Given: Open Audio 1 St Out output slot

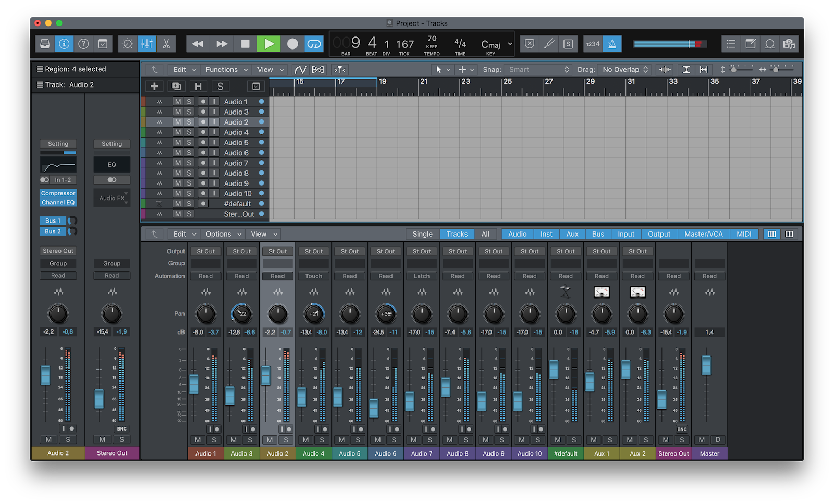Looking at the screenshot, I should click(206, 251).
